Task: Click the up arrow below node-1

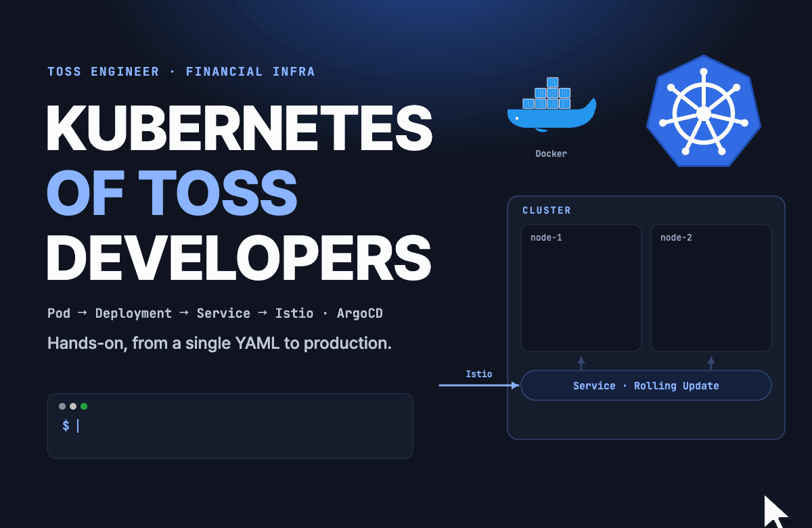Action: 581,362
